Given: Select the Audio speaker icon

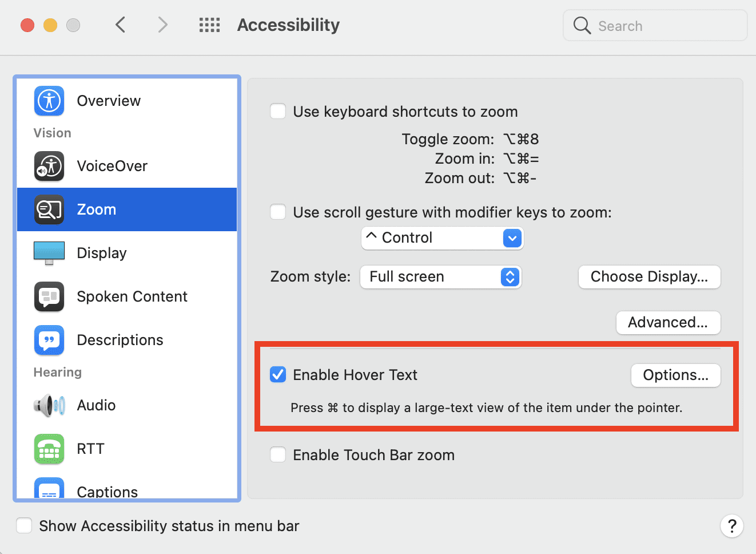Looking at the screenshot, I should coord(49,405).
